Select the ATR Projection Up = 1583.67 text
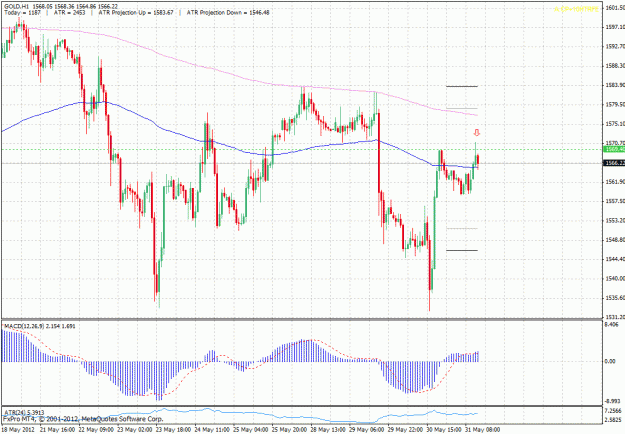The width and height of the screenshot is (625, 434). 136,13
